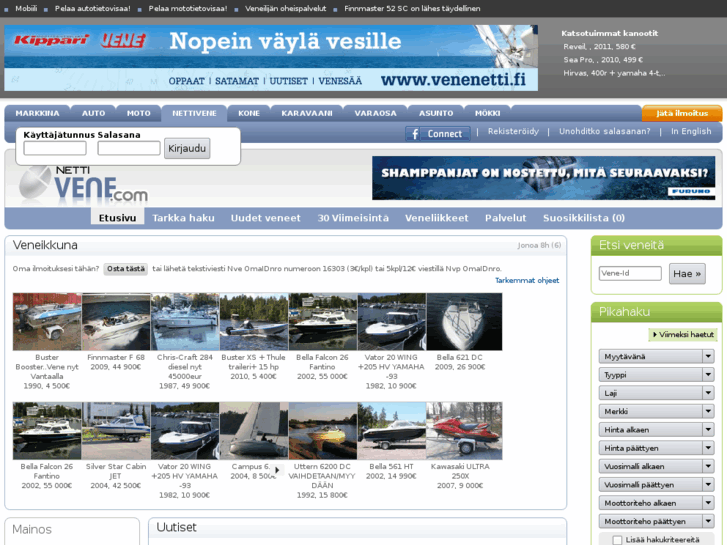Viewport: 727px width, 545px height.
Task: Open 30 Viimeisintä page
Action: 353,218
